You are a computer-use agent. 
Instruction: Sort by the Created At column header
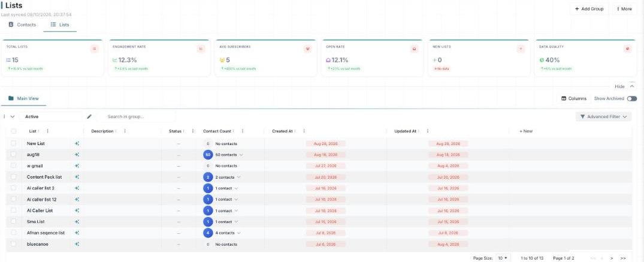(x=282, y=131)
